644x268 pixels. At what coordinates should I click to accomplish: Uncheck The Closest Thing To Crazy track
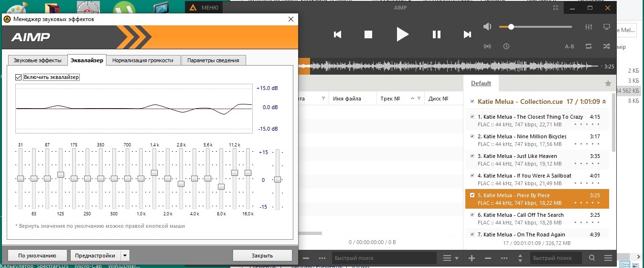pos(472,117)
